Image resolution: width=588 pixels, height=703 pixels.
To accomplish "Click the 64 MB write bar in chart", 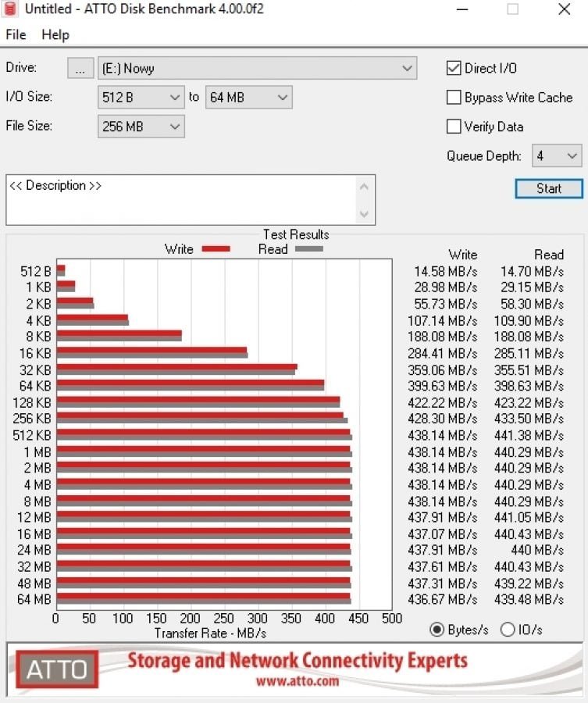I will [x=204, y=596].
